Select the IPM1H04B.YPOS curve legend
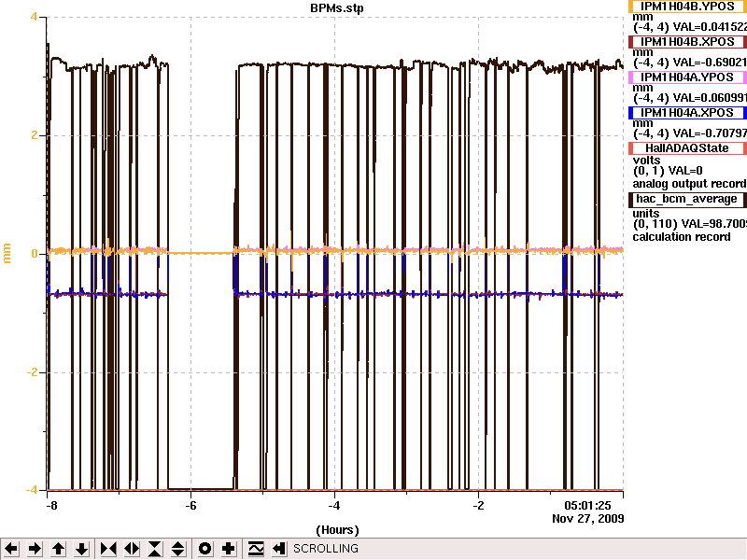747x560 pixels. [x=687, y=7]
